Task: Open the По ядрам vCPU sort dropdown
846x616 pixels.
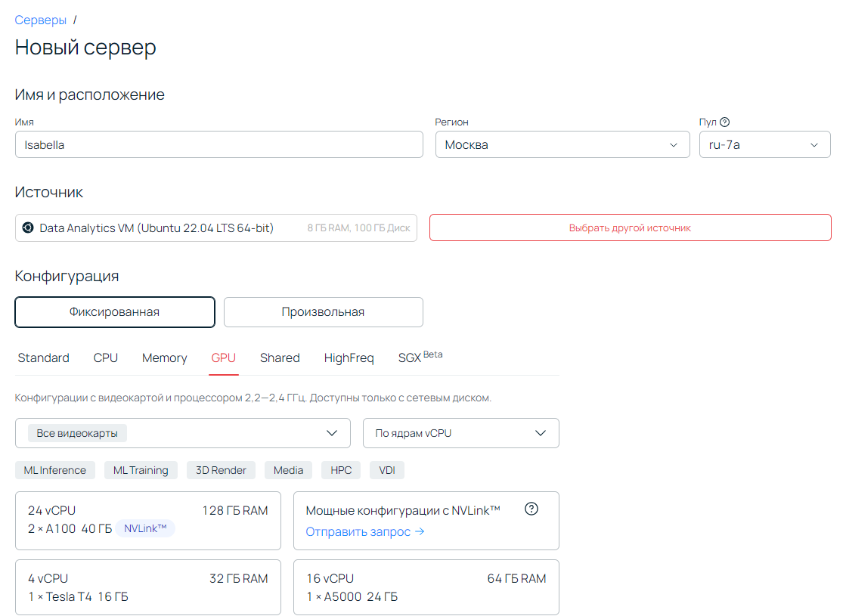Action: click(x=460, y=433)
